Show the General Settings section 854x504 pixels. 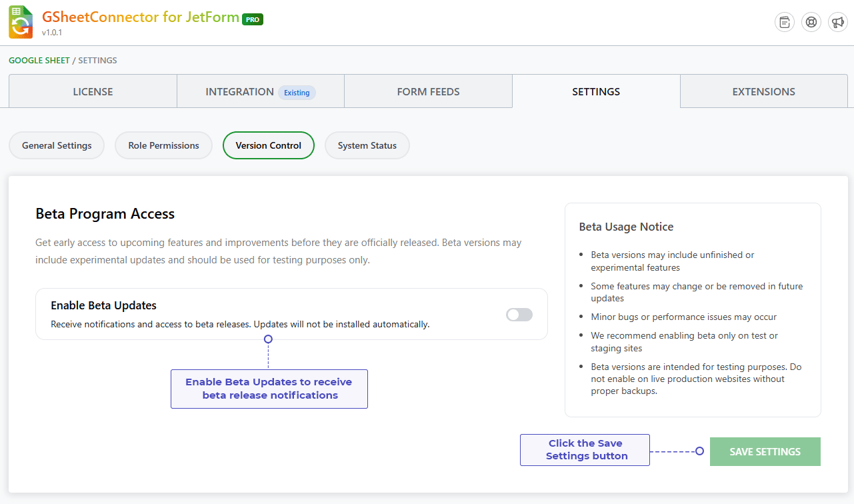pos(57,145)
